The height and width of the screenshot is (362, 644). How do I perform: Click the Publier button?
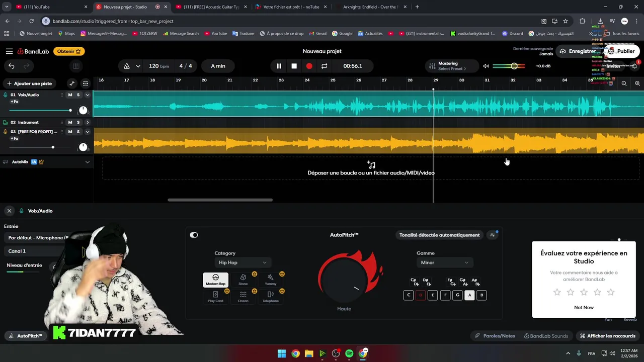click(621, 51)
